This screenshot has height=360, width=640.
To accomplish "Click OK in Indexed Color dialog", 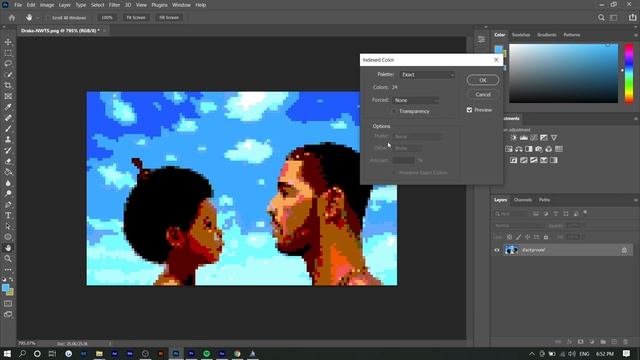I will pos(483,80).
